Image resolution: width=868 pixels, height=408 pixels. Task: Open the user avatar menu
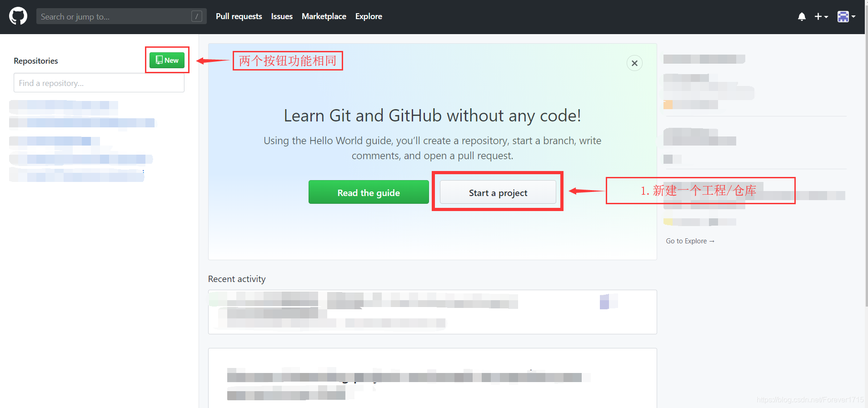(x=846, y=17)
